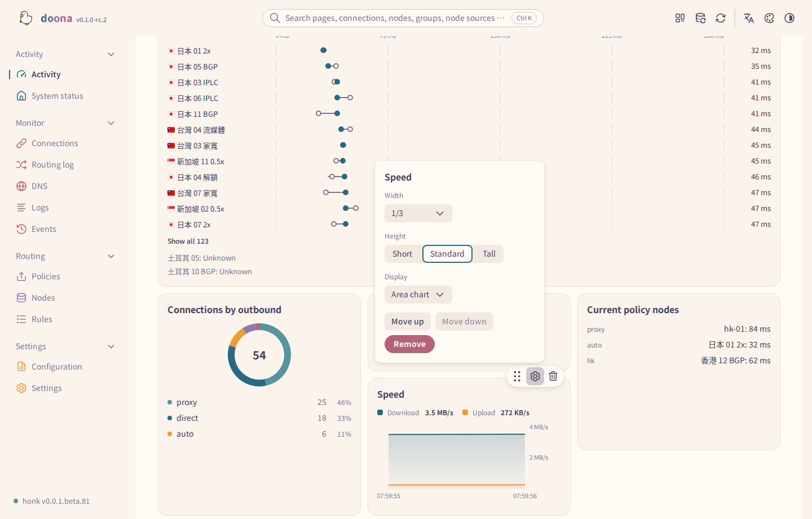The image size is (812, 519).
Task: Click the Move up button
Action: click(408, 322)
